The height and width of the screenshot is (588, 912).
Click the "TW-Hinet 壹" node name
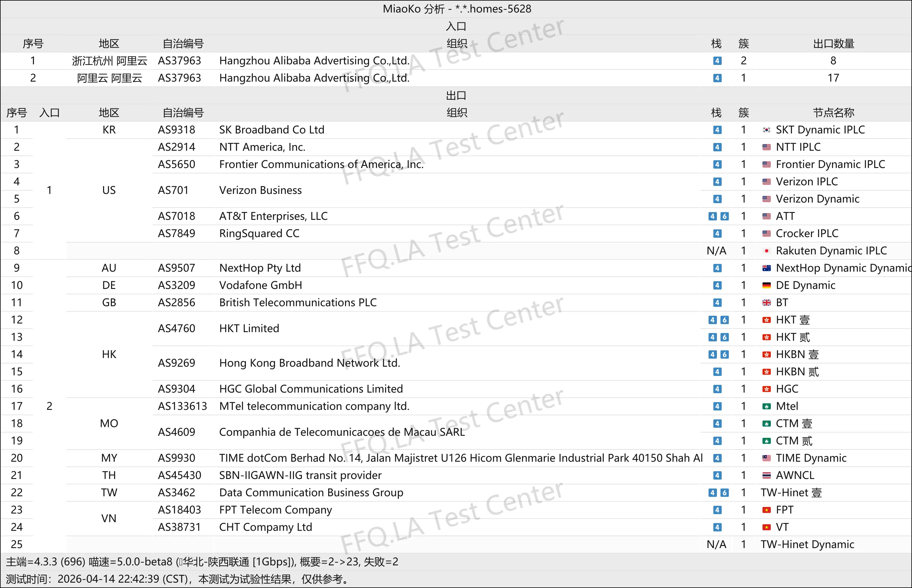click(x=791, y=493)
